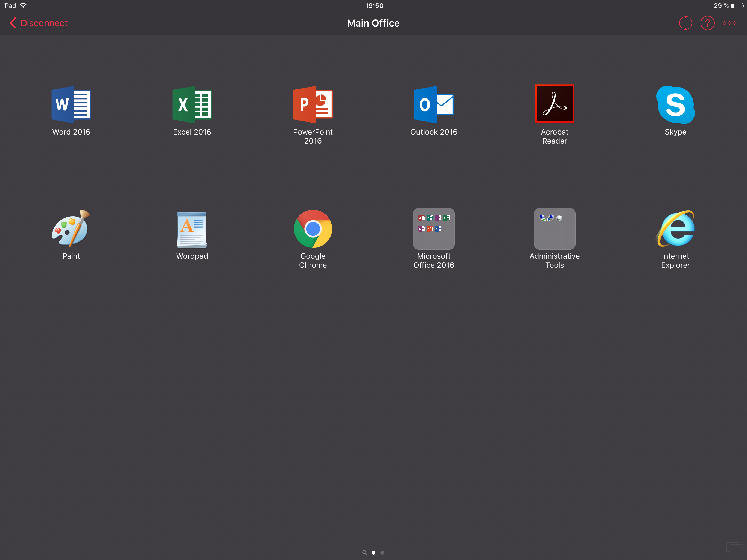Screen dimensions: 747x560
Task: Open Outlook 2016 mail app
Action: 434,104
